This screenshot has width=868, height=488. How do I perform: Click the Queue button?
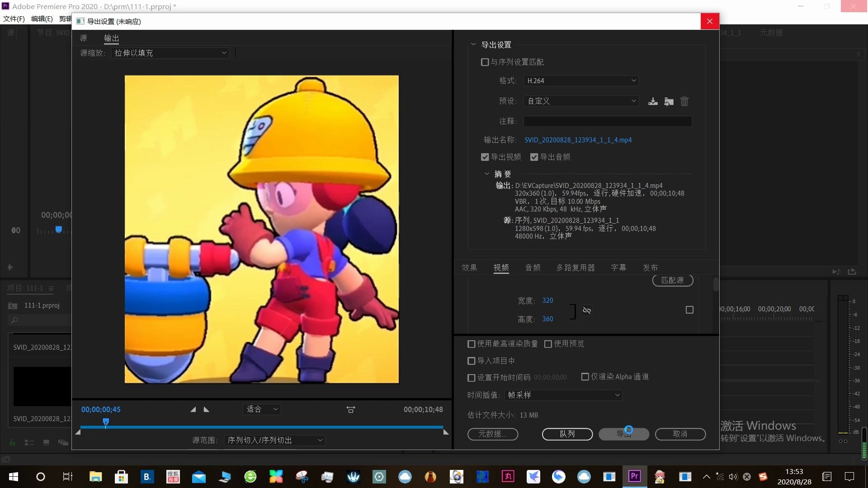567,434
